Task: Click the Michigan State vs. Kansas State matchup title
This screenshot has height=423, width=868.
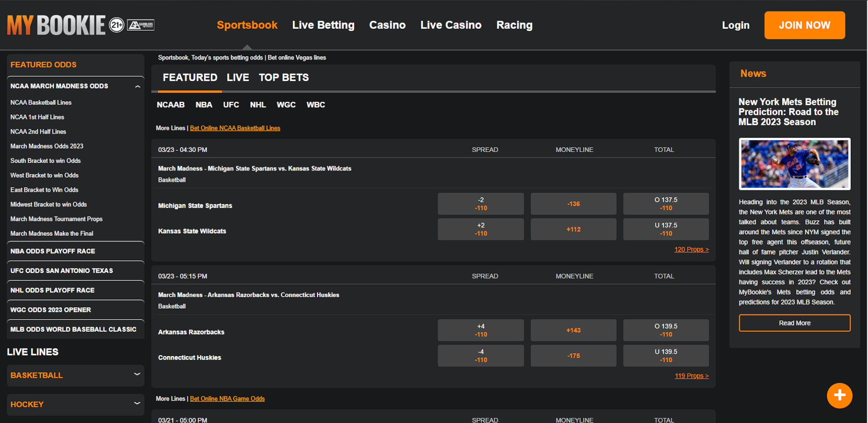Action: coord(255,169)
